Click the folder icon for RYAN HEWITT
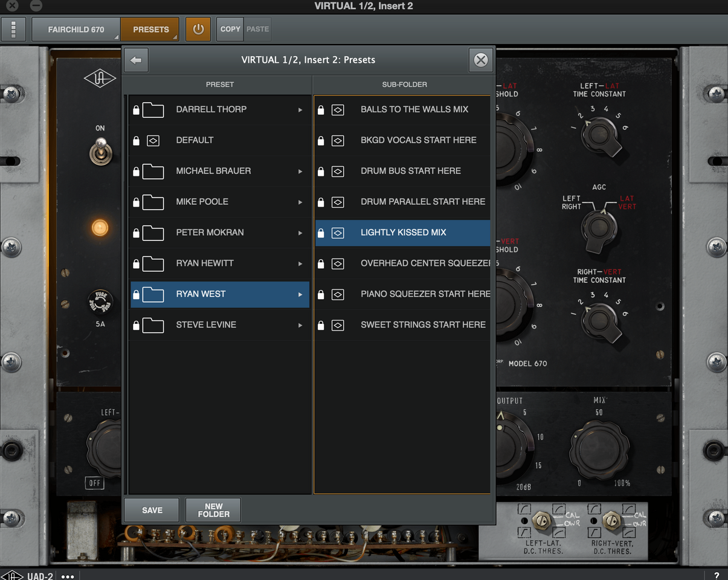This screenshot has height=580, width=728. coord(153,263)
